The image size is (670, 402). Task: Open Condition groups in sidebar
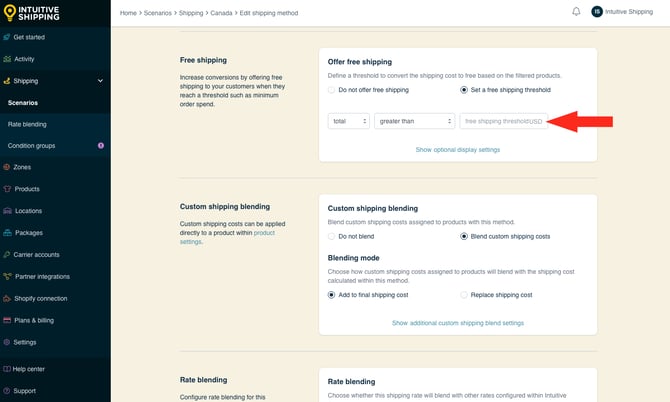click(31, 146)
